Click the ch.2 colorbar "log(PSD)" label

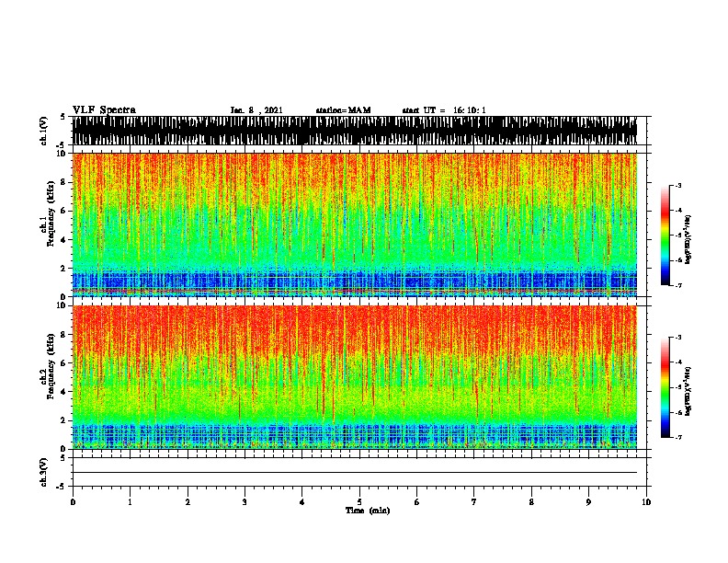[688, 391]
